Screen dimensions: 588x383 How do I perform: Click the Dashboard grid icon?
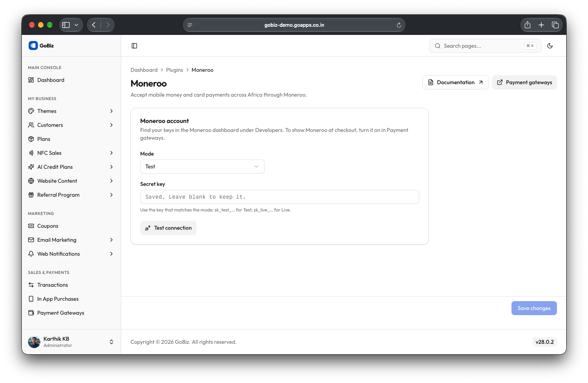[31, 80]
